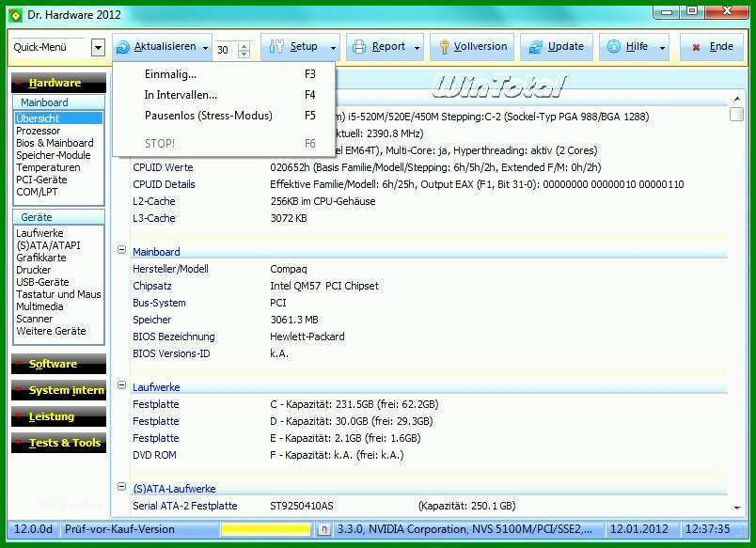Click the "ST9250410AS" drive model
Image resolution: width=756 pixels, height=548 pixels.
301,506
